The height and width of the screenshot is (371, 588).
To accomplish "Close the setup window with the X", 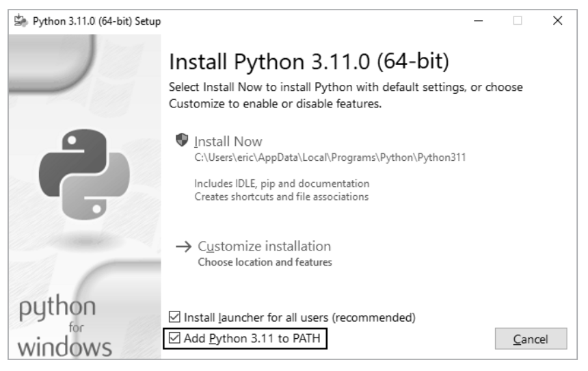I will tap(557, 21).
